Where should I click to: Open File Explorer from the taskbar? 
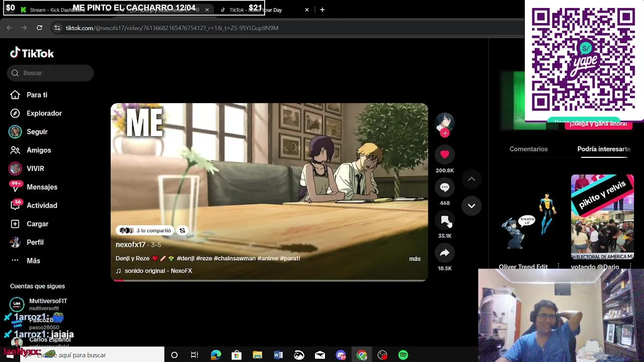257,355
